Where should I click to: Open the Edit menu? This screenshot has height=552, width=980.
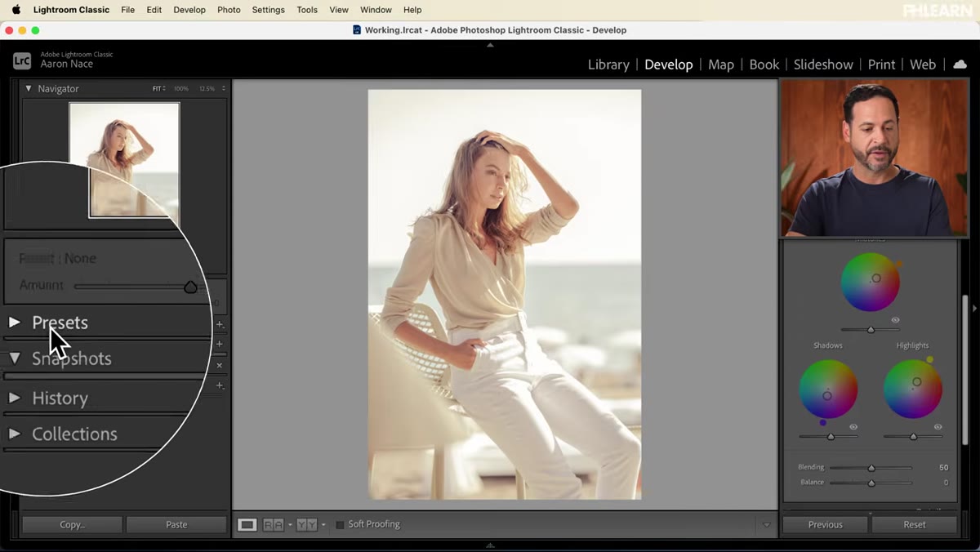pyautogui.click(x=154, y=10)
